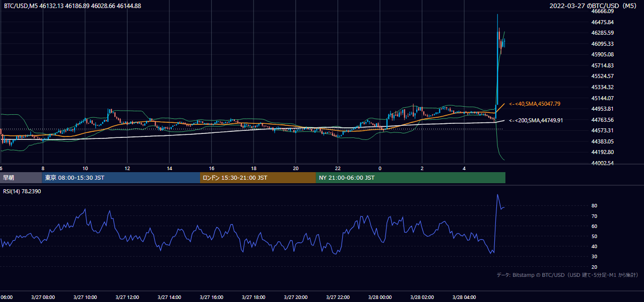Click the 3/27 20:00 date axis label
Image resolution: width=644 pixels, height=302 pixels.
(x=296, y=297)
